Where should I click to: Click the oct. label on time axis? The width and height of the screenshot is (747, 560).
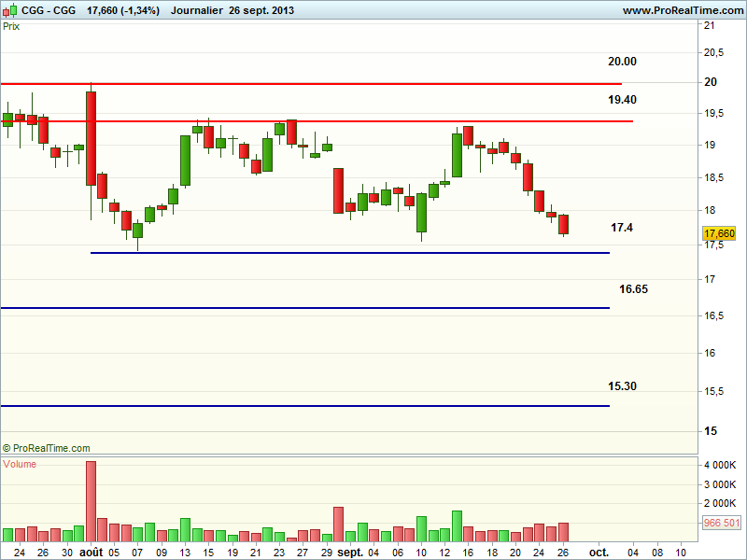tap(599, 553)
